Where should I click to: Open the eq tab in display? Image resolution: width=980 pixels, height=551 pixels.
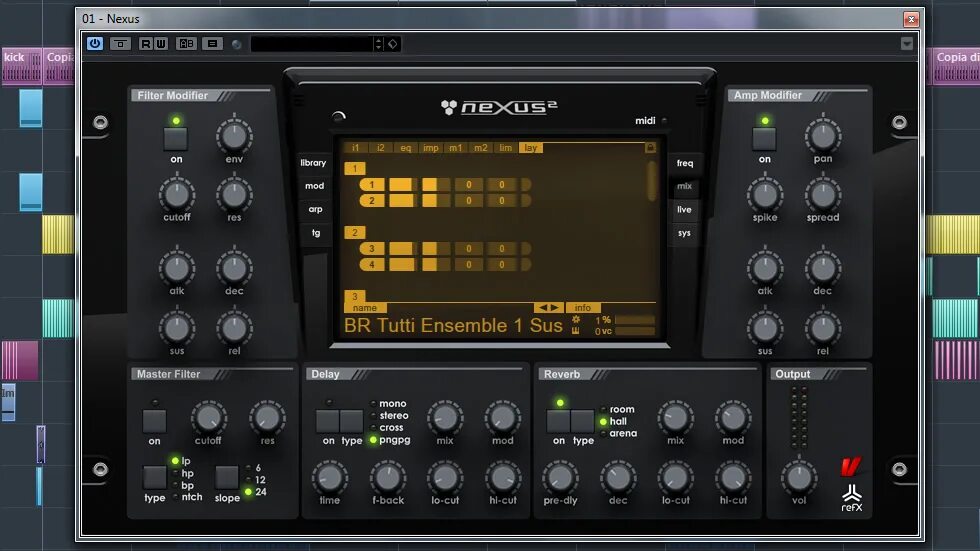pyautogui.click(x=406, y=148)
